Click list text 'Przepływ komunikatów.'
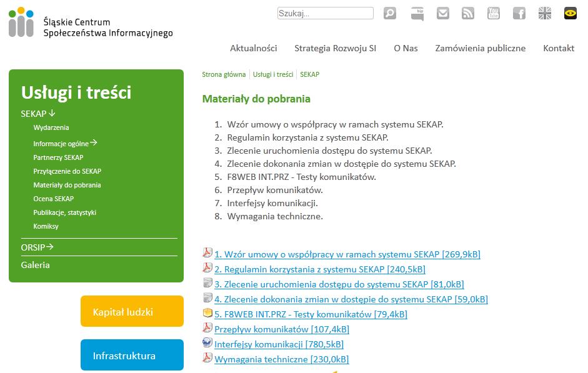Viewport: 588px width, 373px height. coord(275,190)
